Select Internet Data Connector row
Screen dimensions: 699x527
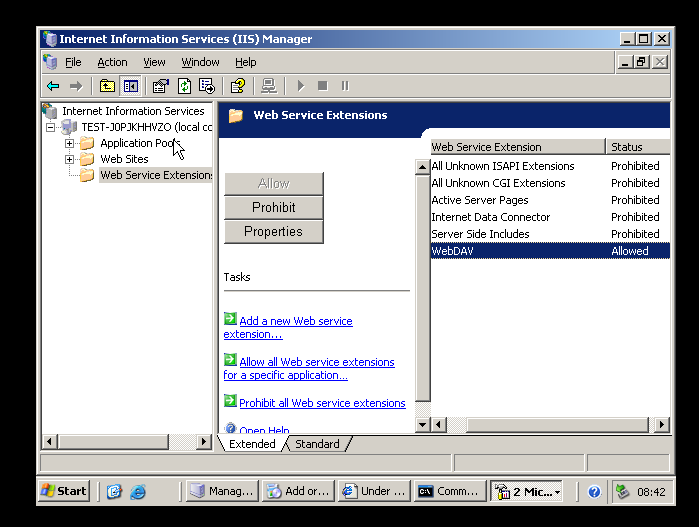pos(550,217)
